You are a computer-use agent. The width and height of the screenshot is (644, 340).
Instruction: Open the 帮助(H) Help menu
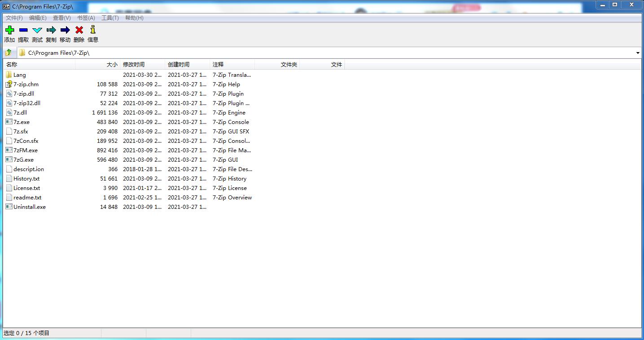pyautogui.click(x=134, y=18)
